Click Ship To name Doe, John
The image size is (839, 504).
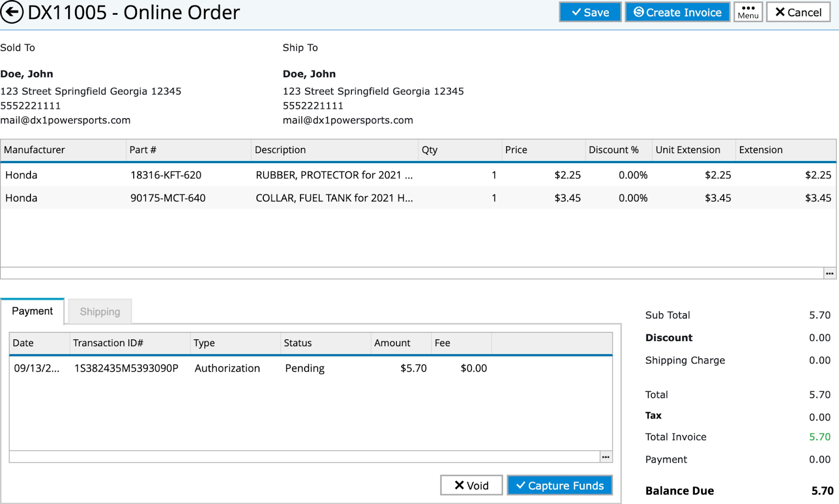[x=309, y=74]
